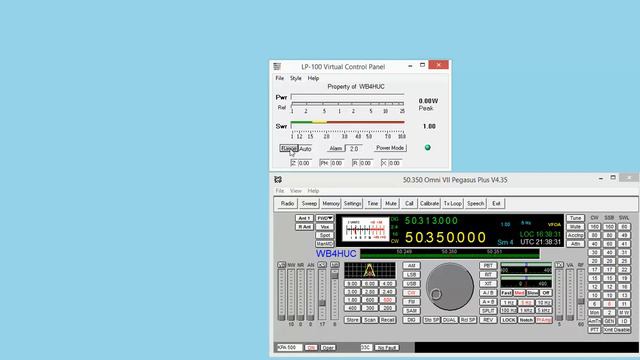Select the Fast AGC button
The image size is (640, 360).
pos(506,293)
